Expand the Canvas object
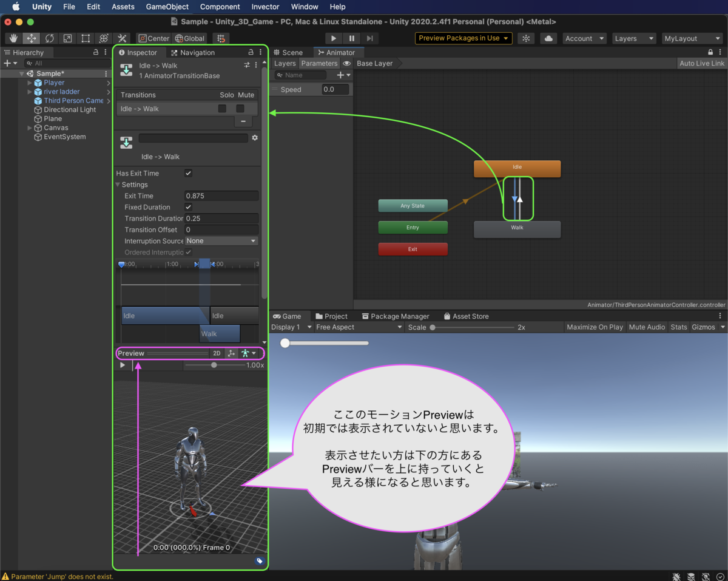This screenshot has width=728, height=581. 30,128
